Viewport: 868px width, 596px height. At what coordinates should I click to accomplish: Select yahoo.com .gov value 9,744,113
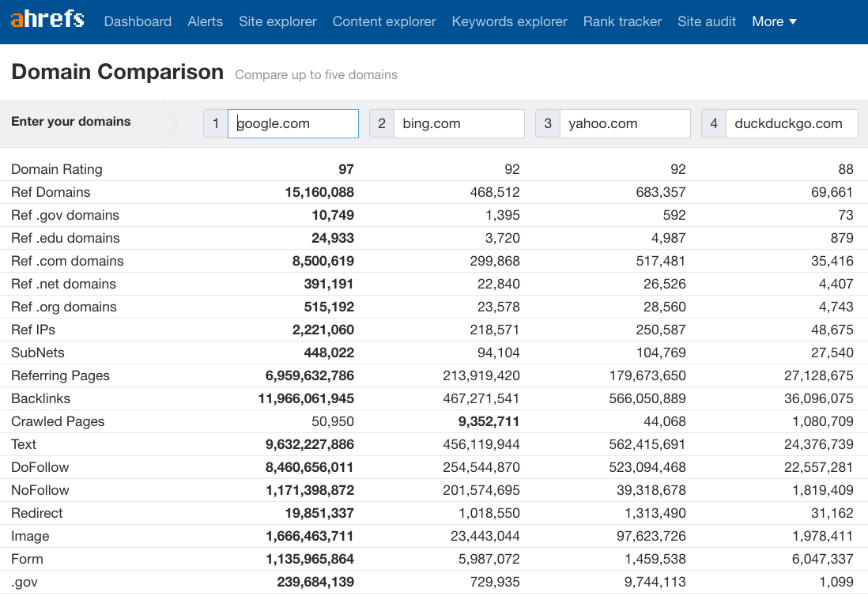click(x=655, y=582)
